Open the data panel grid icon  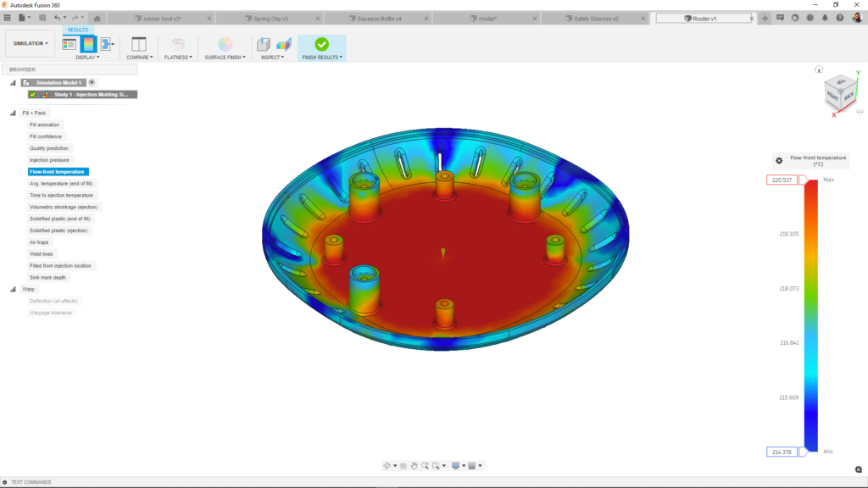[x=7, y=19]
